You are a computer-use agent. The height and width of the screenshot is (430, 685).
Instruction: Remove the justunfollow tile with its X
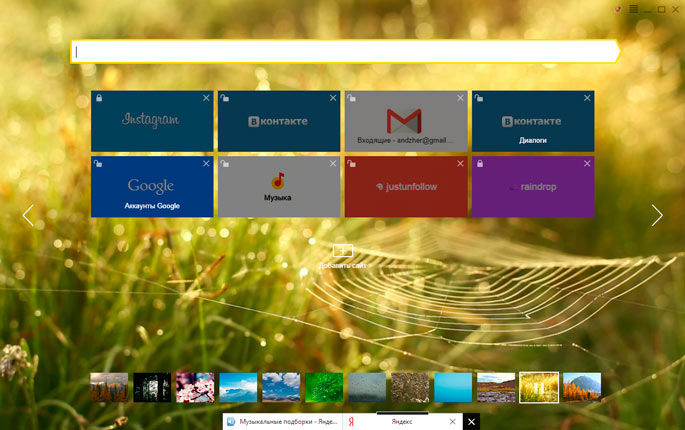(460, 163)
